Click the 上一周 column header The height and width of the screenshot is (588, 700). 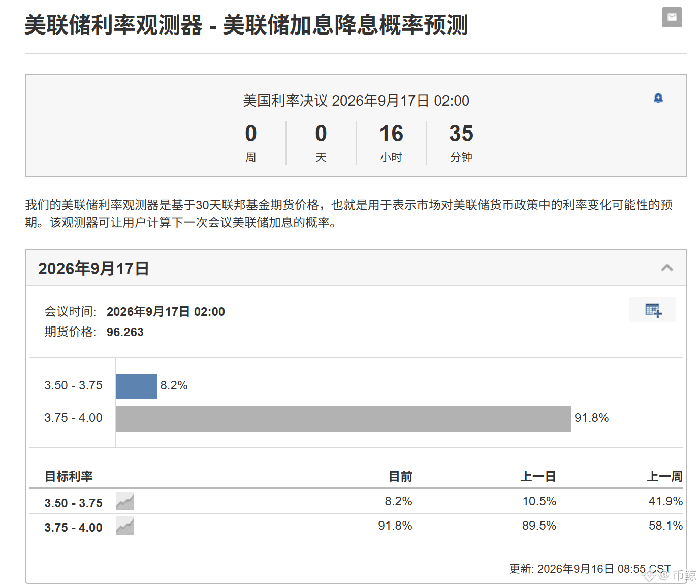[664, 476]
